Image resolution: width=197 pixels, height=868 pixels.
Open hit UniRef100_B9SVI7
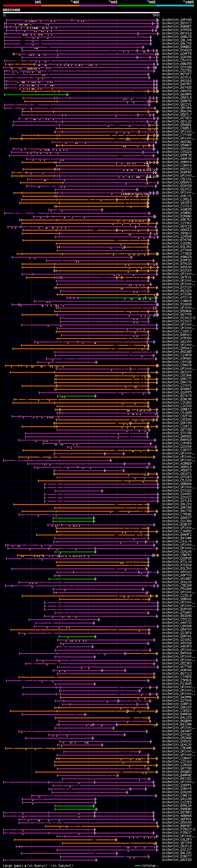177,23
